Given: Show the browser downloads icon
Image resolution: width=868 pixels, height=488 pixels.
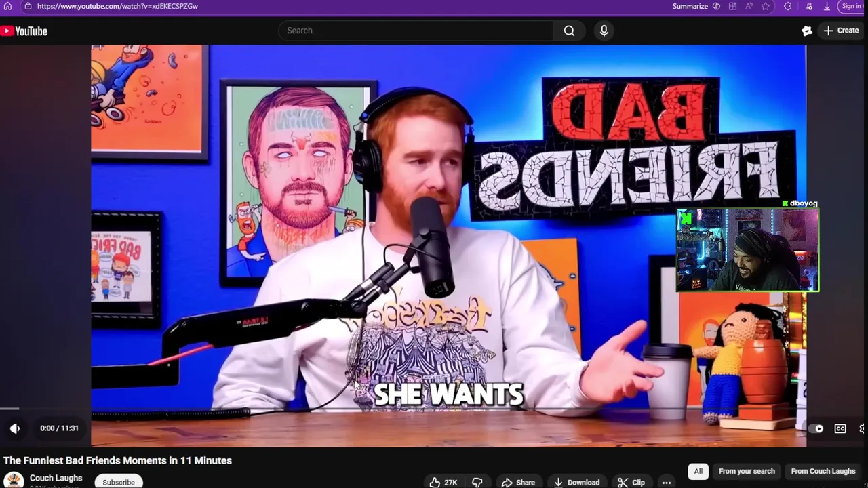Looking at the screenshot, I should [827, 6].
